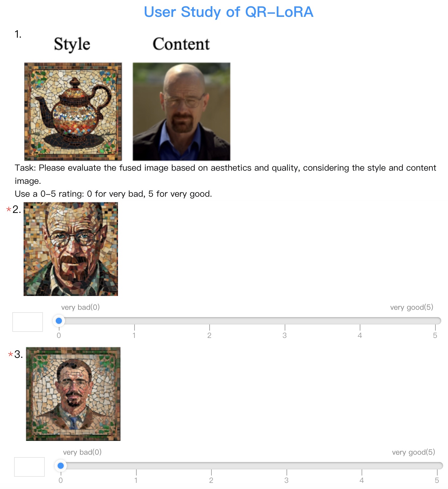Click the bald man Content photo
The width and height of the screenshot is (448, 489).
click(x=181, y=112)
